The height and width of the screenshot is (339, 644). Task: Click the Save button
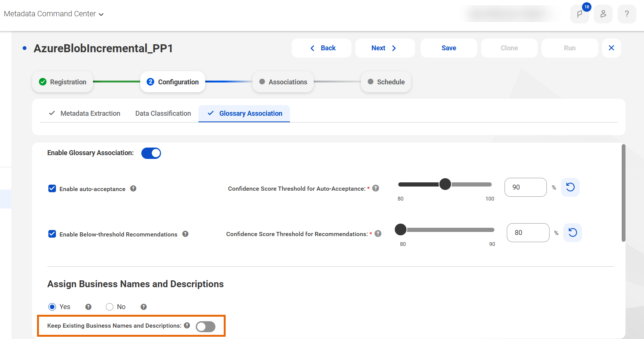pos(449,48)
